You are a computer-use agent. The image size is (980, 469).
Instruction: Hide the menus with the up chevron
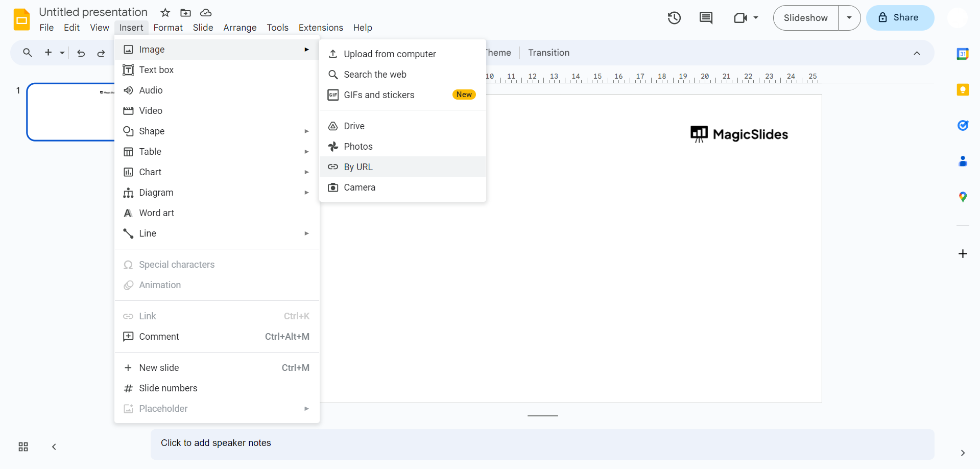point(917,53)
